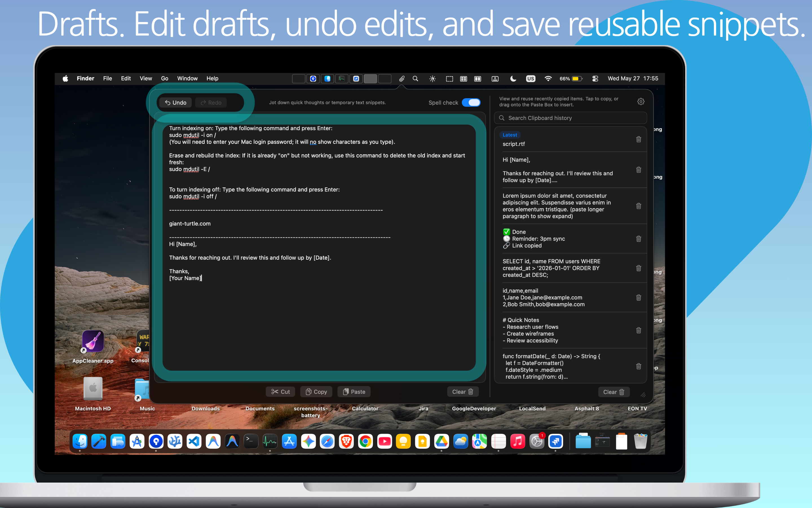Copy the draft text
This screenshot has width=812, height=508.
316,392
